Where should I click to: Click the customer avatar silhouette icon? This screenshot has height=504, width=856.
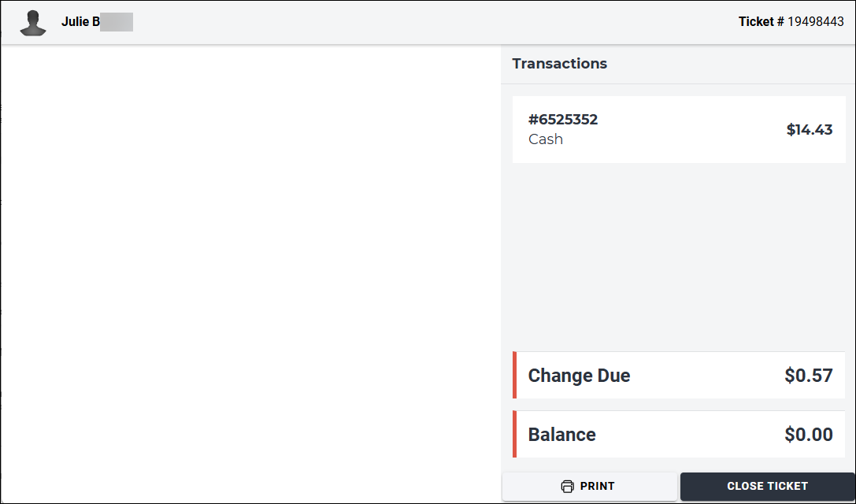pyautogui.click(x=33, y=23)
